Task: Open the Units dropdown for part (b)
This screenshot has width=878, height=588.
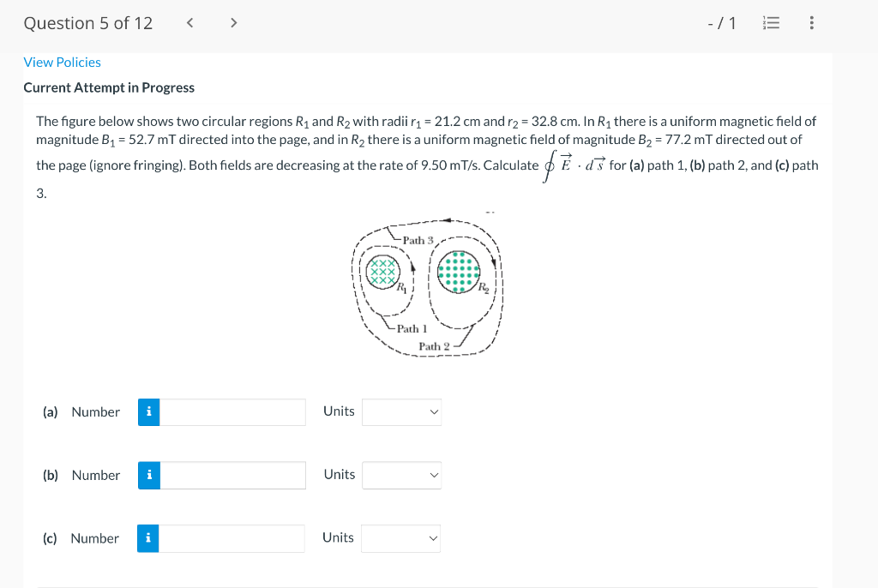Action: 401,476
